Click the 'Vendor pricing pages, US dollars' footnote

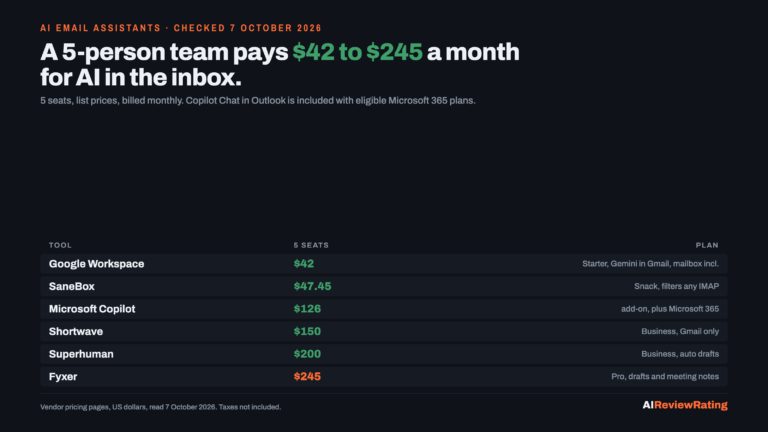tap(161, 407)
